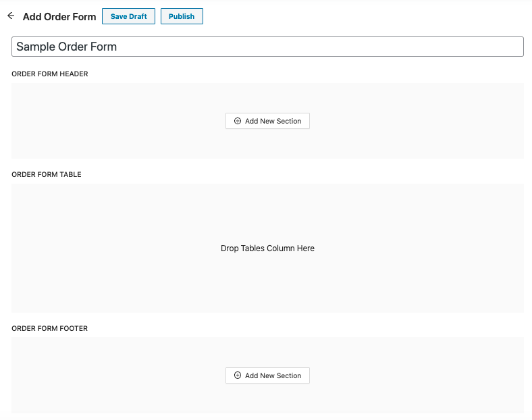The image size is (532, 420).
Task: Click the 'Drop Tables Column Here' text
Action: pos(267,248)
